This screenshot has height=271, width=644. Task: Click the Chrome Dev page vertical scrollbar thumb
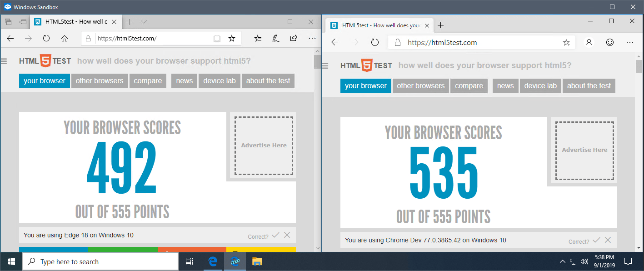pyautogui.click(x=639, y=67)
